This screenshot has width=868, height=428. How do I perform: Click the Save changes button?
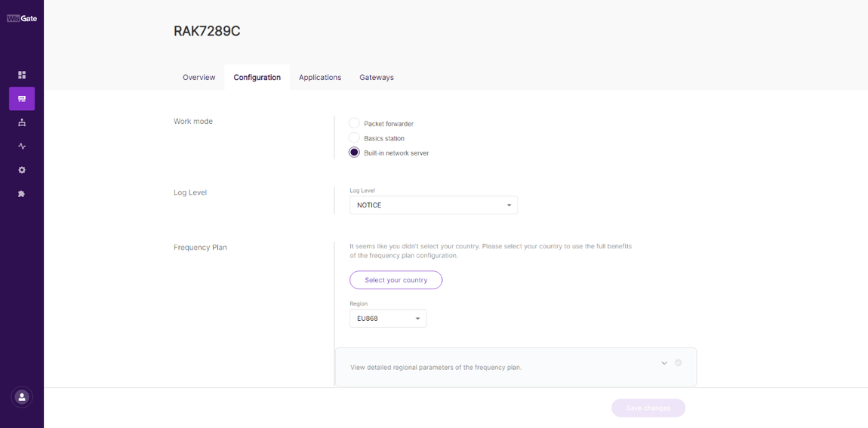pyautogui.click(x=648, y=408)
